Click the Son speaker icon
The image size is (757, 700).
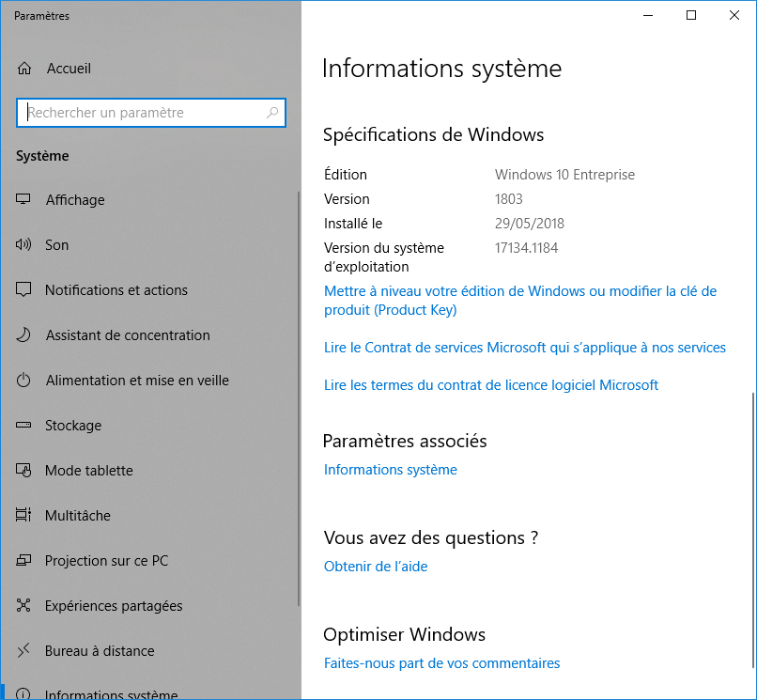pos(23,244)
